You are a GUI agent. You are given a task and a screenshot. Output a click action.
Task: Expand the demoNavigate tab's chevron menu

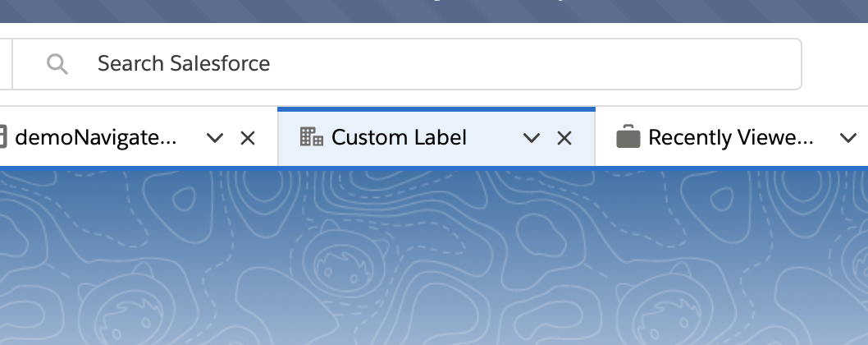[215, 137]
